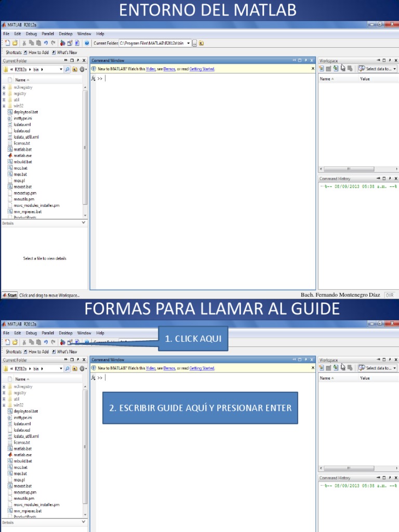
Task: Close the info banner in upper Command Window
Action: click(x=313, y=69)
